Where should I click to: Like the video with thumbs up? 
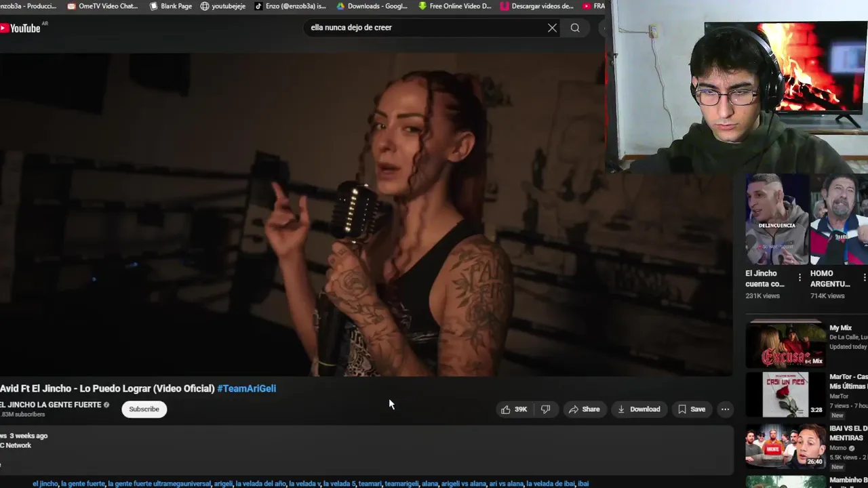click(506, 409)
